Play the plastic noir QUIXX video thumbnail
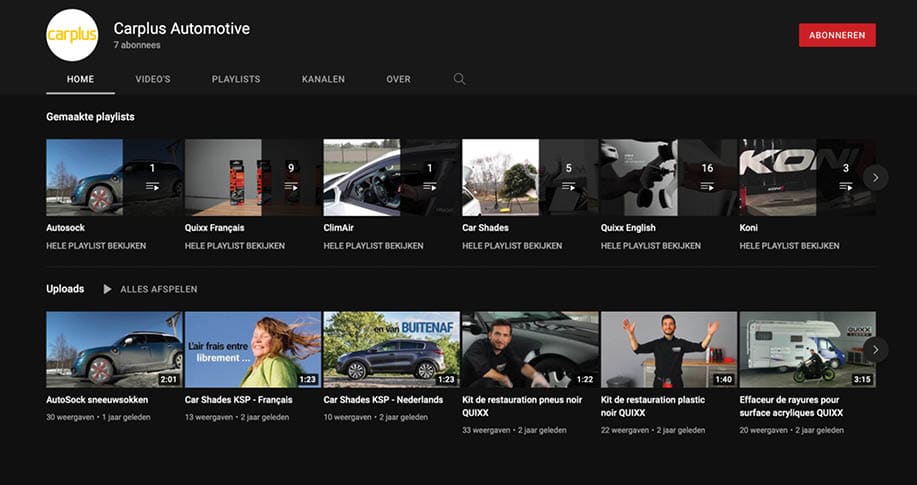Screen dimensions: 917x485 click(x=669, y=349)
